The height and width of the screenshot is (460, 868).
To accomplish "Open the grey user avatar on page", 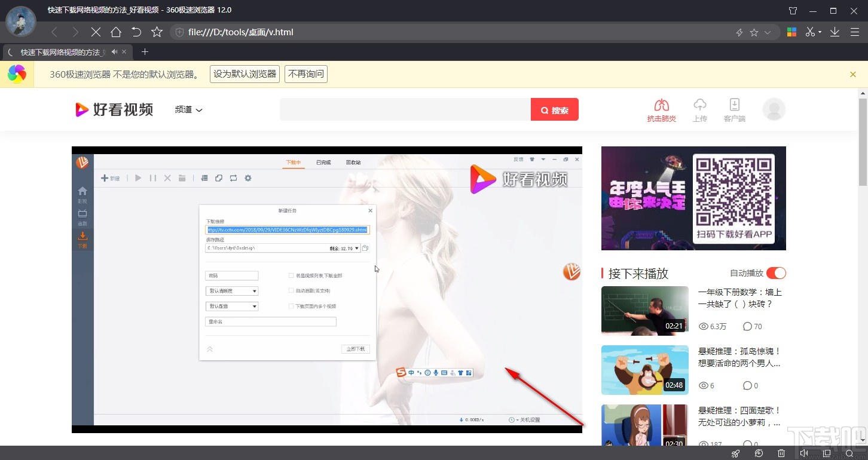I will click(x=774, y=110).
